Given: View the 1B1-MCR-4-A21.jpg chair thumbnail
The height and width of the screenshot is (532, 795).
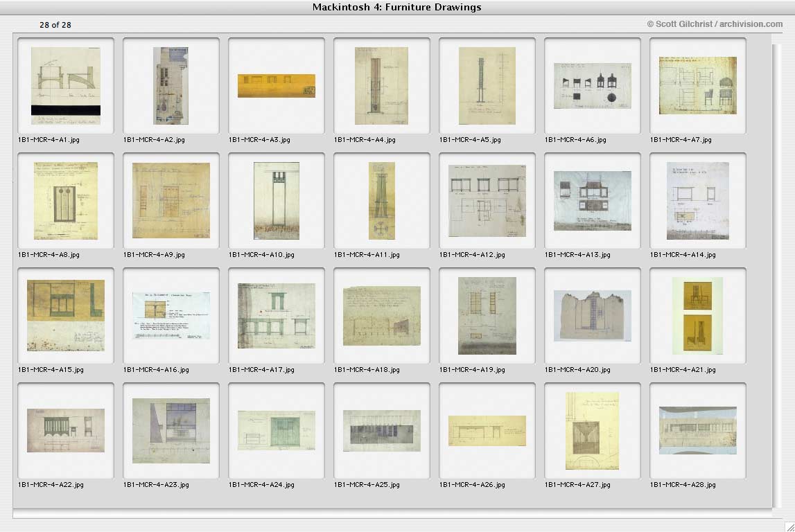Looking at the screenshot, I should click(x=698, y=316).
